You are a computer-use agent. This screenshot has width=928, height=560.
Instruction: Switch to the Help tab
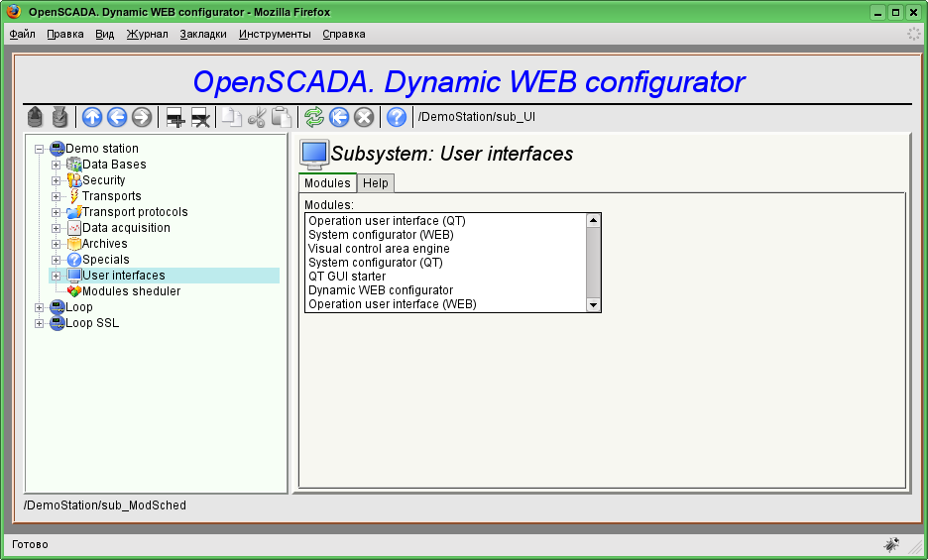click(375, 183)
